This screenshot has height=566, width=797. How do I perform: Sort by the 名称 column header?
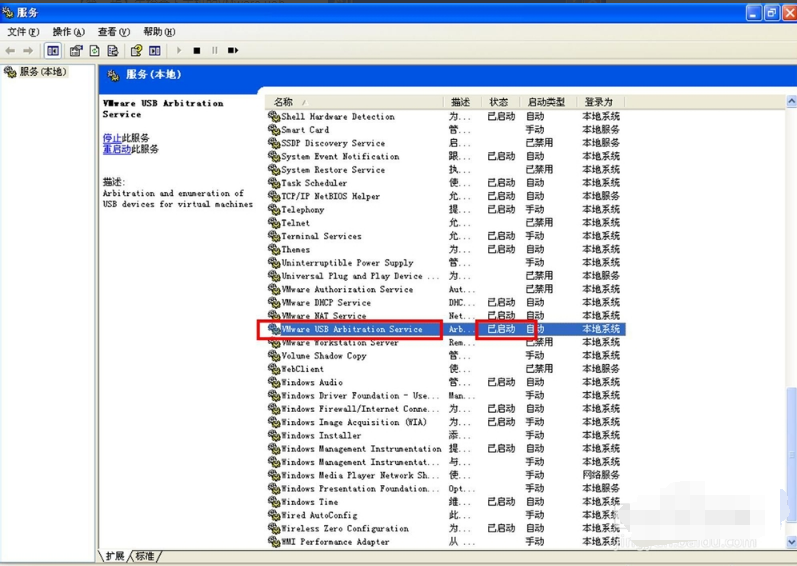(355, 102)
